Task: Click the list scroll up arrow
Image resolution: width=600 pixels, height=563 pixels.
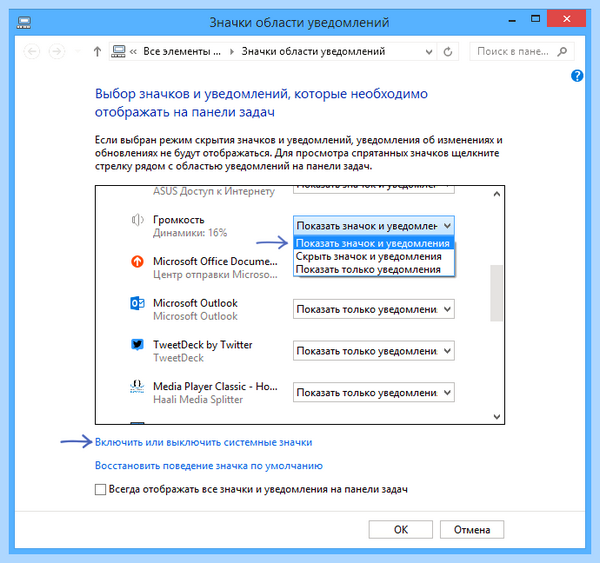Action: point(497,194)
